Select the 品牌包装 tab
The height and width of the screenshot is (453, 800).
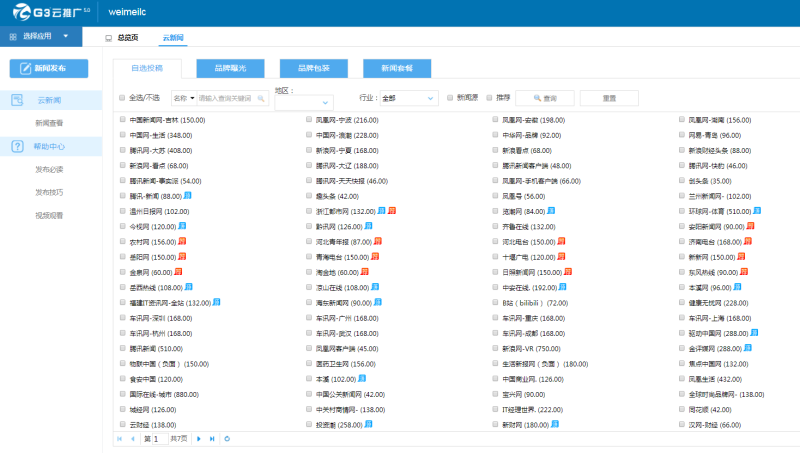click(x=314, y=68)
